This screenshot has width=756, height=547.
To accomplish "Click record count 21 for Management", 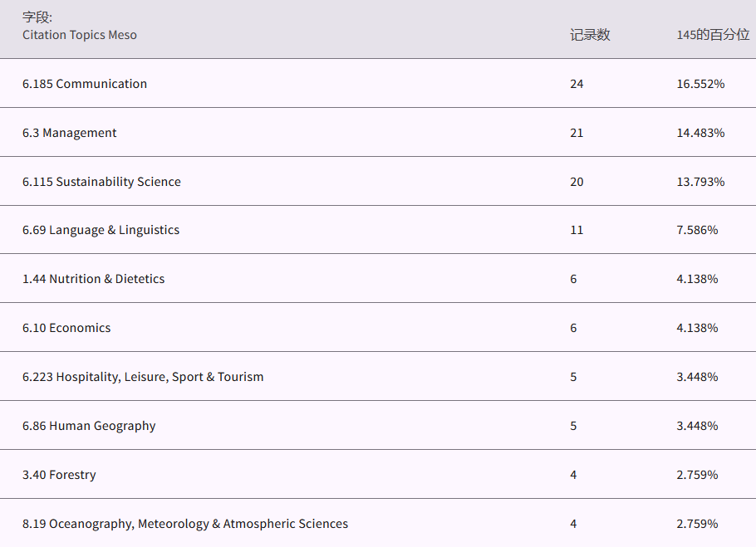I will [x=577, y=133].
